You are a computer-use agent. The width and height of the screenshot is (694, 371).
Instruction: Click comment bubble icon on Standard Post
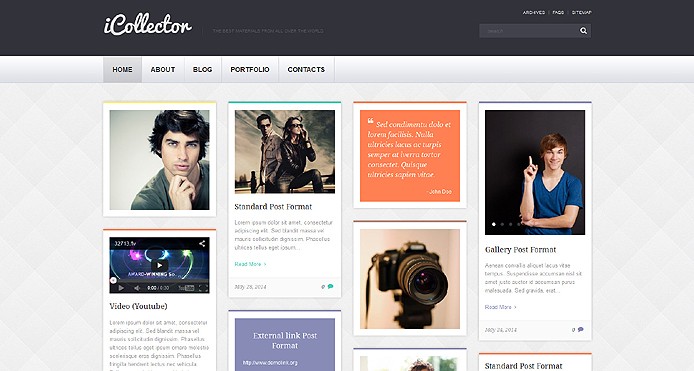point(330,286)
